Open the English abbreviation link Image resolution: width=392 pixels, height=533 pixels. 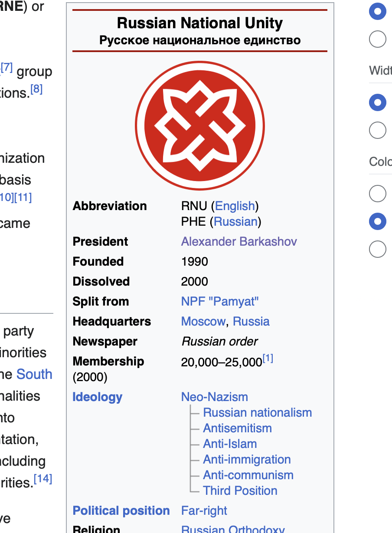click(x=235, y=206)
